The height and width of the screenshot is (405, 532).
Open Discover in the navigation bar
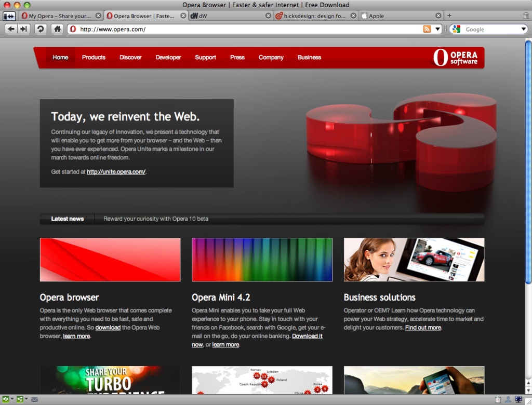point(130,57)
